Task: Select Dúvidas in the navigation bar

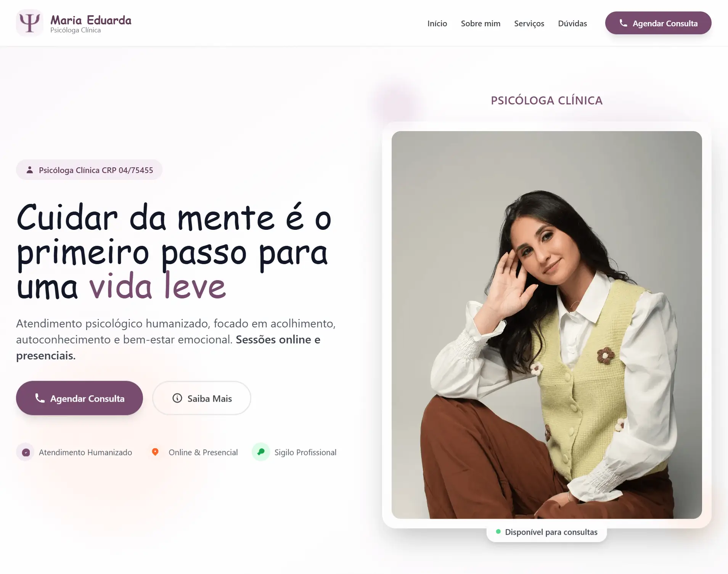Action: pos(572,23)
